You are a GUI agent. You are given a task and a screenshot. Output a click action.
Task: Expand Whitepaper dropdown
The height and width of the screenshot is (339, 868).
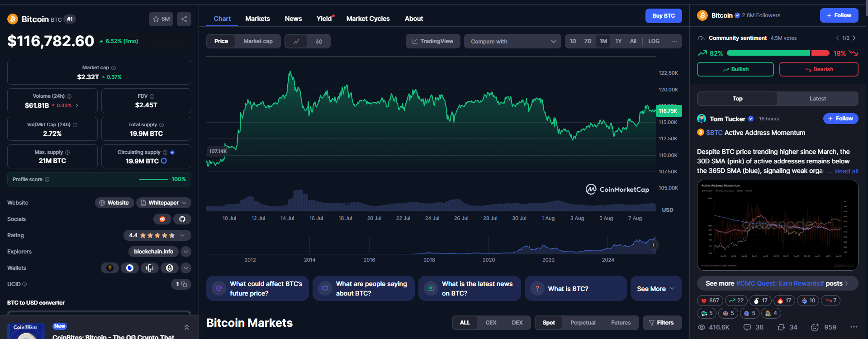[x=163, y=203]
